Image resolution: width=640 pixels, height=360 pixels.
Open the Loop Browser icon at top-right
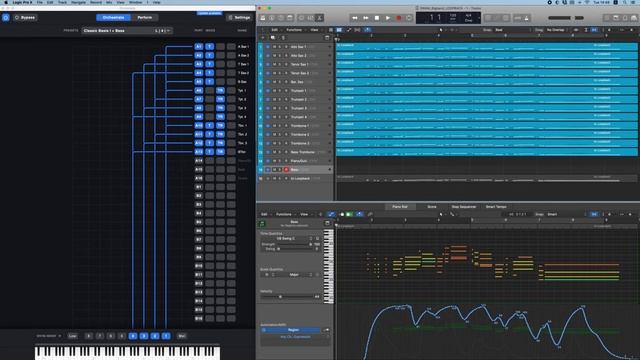(x=624, y=18)
